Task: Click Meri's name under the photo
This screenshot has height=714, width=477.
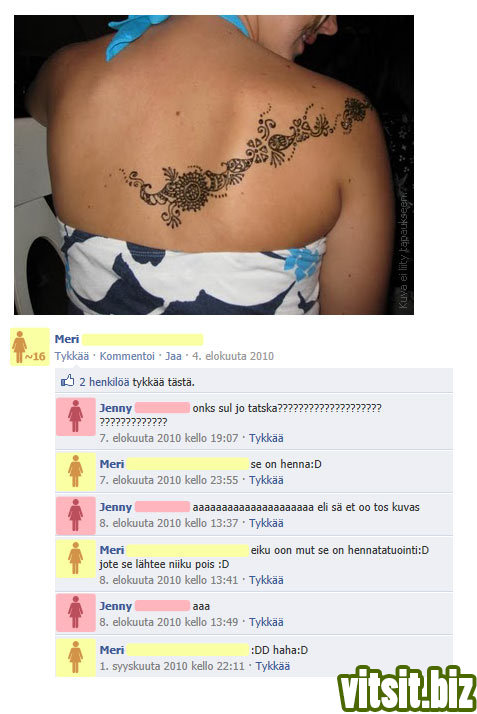Action: [66, 339]
